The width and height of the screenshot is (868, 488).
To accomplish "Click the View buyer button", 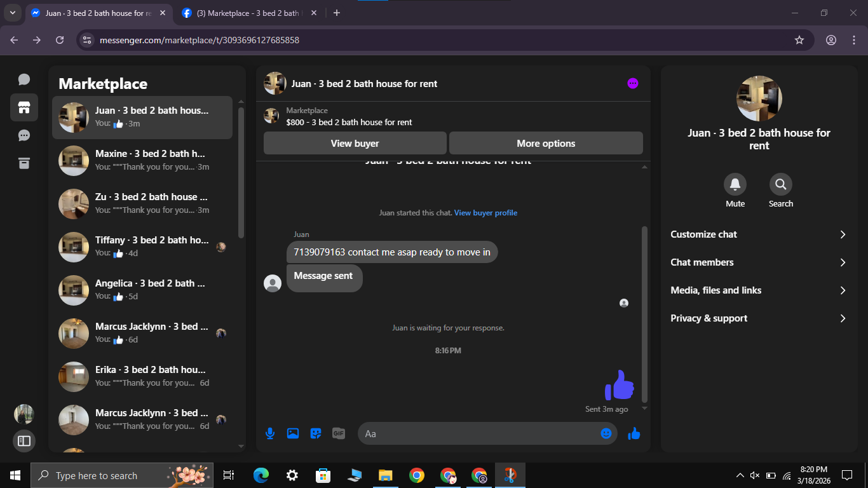I will click(x=355, y=144).
